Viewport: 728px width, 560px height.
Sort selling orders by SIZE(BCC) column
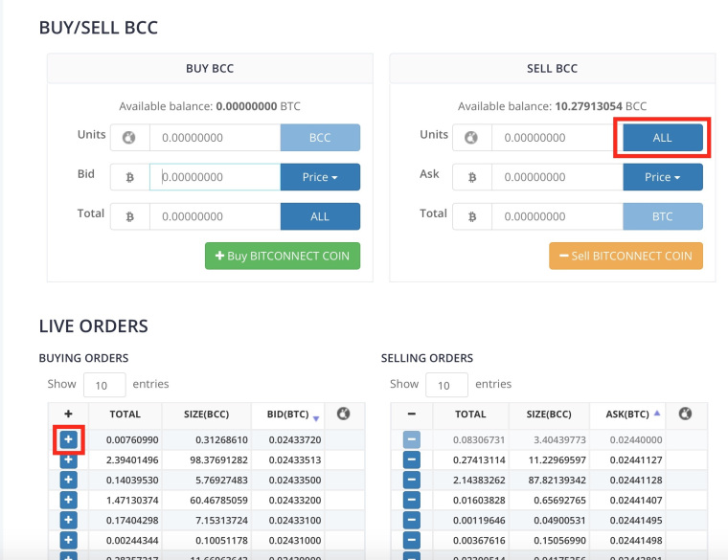549,414
